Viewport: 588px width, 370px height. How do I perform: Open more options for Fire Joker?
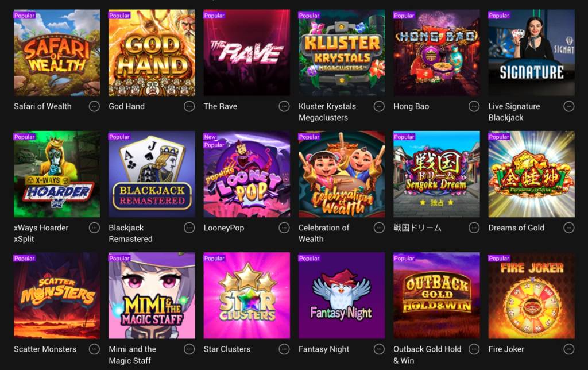[569, 349]
